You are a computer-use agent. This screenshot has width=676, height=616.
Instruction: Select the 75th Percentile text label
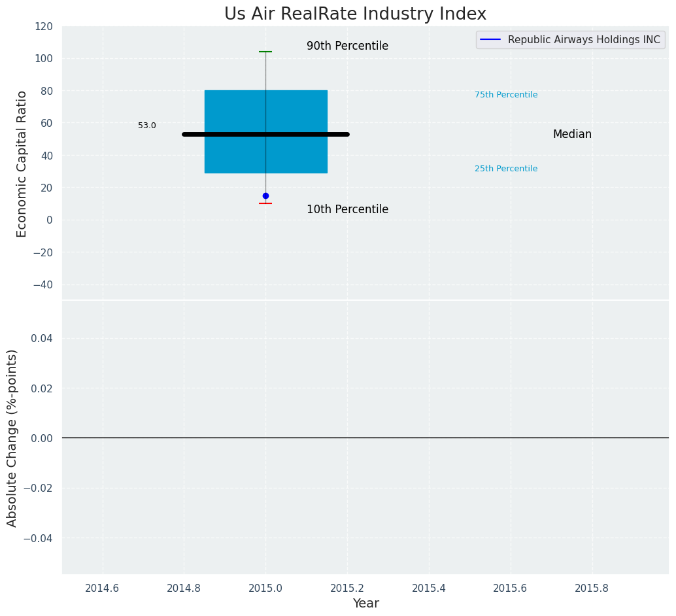tap(506, 95)
